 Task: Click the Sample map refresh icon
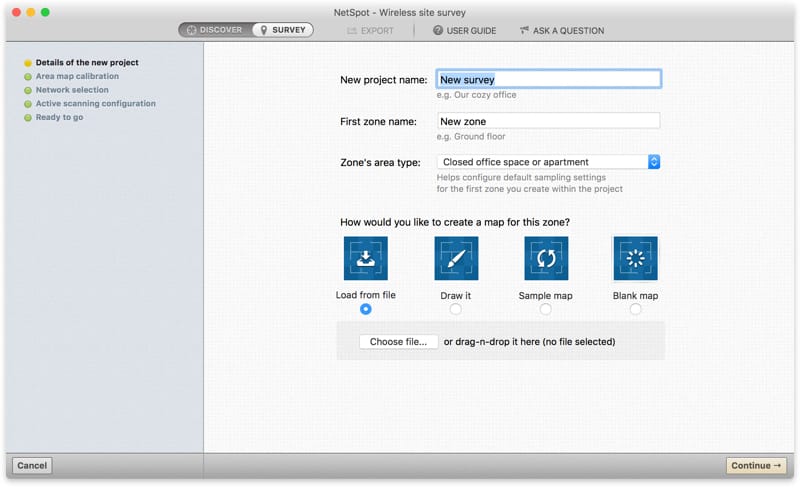(x=546, y=258)
